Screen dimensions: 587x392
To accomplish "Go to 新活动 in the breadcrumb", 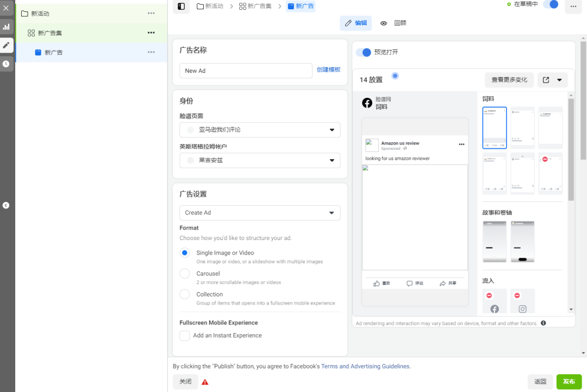I will tap(210, 7).
